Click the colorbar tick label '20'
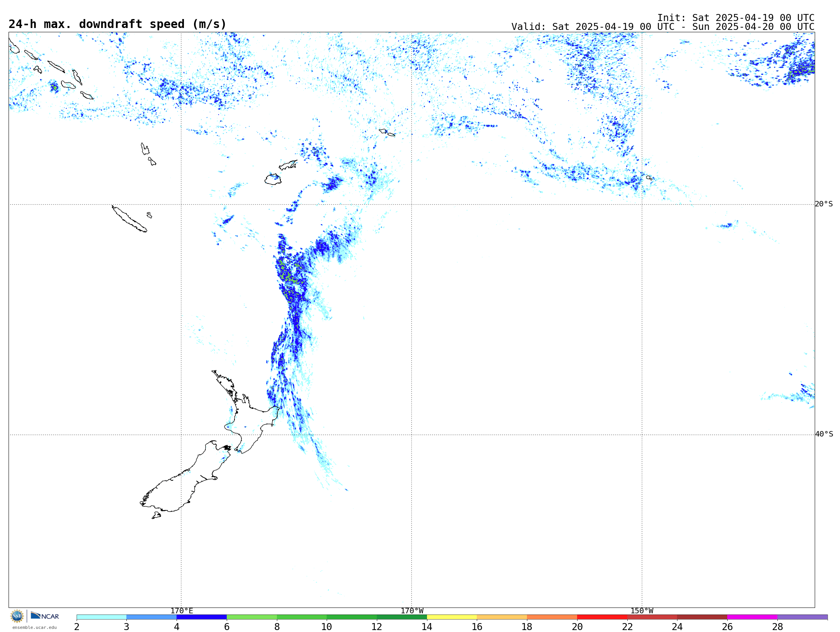Screen dimensions: 840x632 [577, 627]
